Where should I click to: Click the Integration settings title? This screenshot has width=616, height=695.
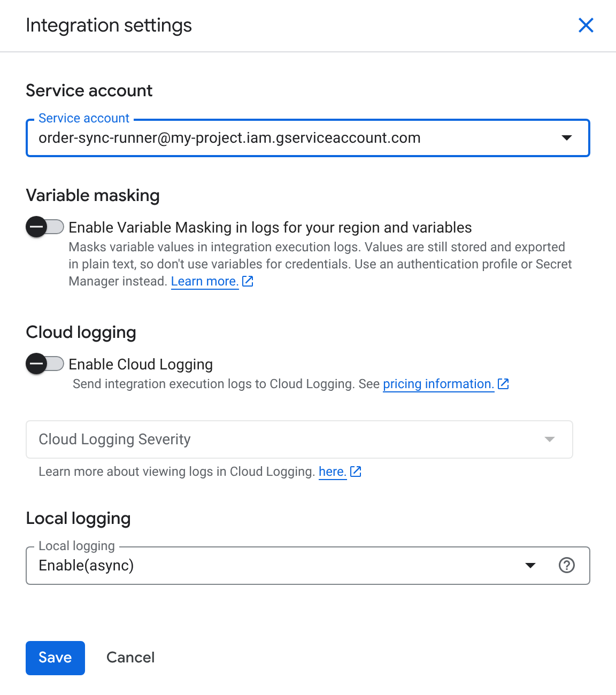(x=109, y=25)
